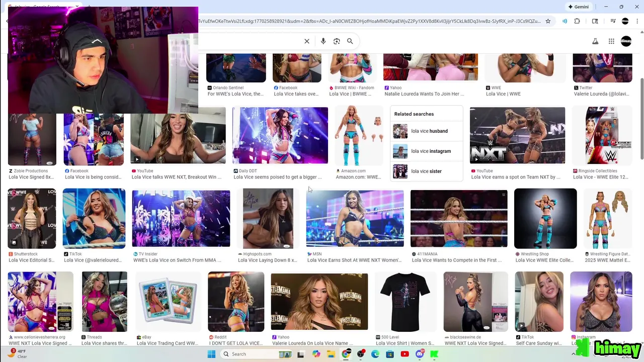Bookmark this page with the star icon
The image size is (644, 362).
click(548, 21)
